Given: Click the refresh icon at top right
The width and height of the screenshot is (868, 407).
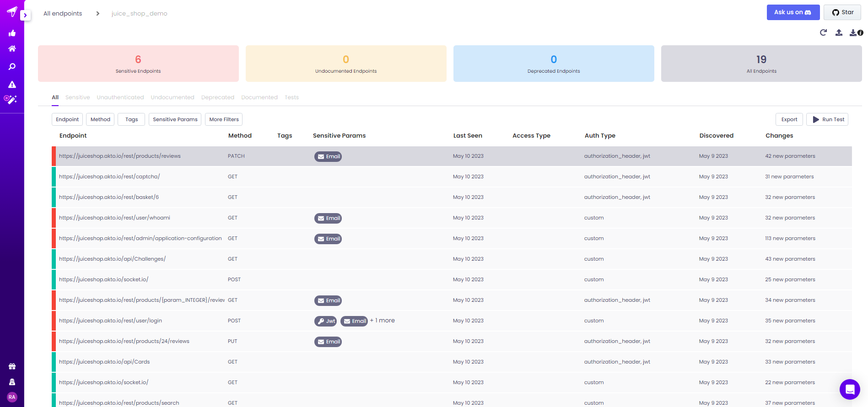Looking at the screenshot, I should 823,32.
